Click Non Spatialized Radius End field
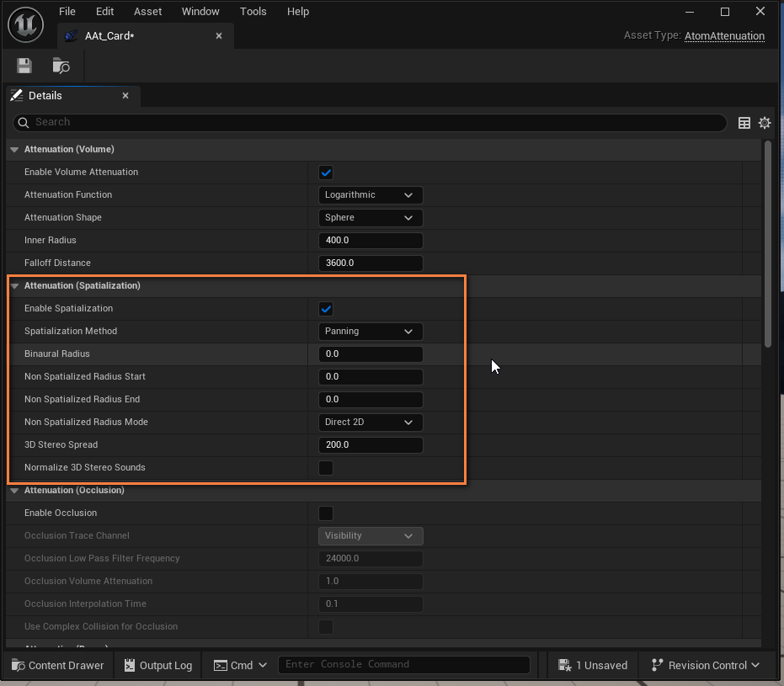The height and width of the screenshot is (686, 784). point(371,400)
